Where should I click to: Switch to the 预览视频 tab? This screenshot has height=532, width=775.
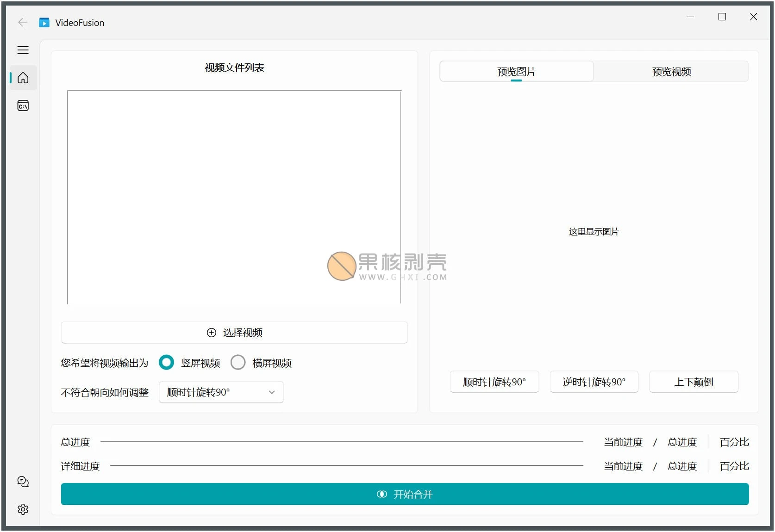pyautogui.click(x=671, y=72)
